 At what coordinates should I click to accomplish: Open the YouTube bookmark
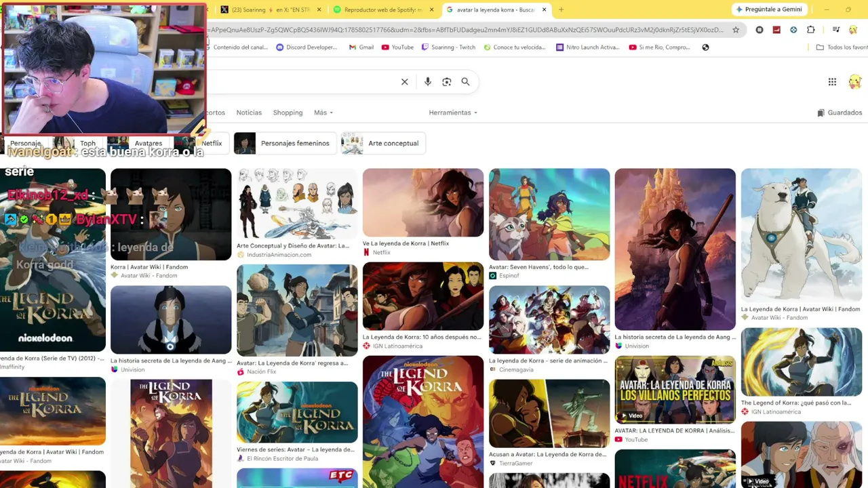tap(397, 47)
